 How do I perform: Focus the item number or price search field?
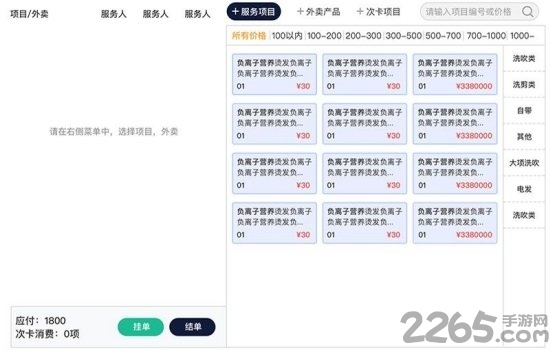coord(479,12)
